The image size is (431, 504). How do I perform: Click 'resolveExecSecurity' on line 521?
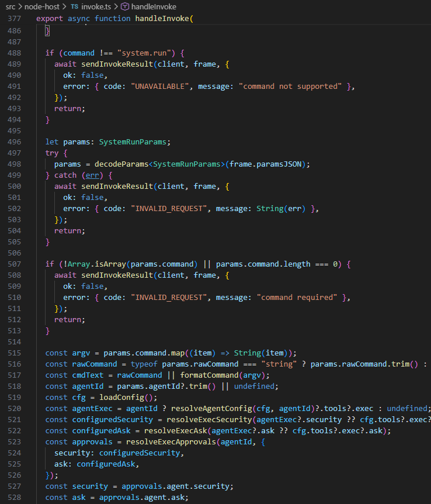pyautogui.click(x=209, y=420)
